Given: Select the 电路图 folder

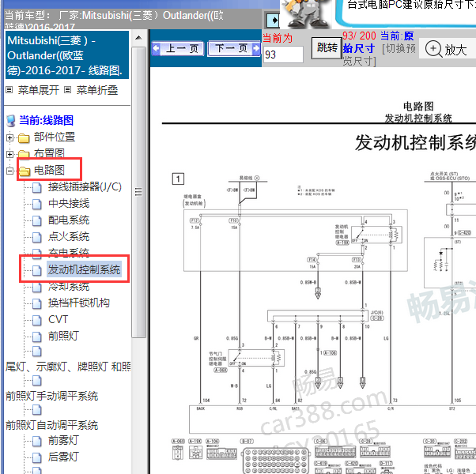Looking at the screenshot, I should point(49,170).
